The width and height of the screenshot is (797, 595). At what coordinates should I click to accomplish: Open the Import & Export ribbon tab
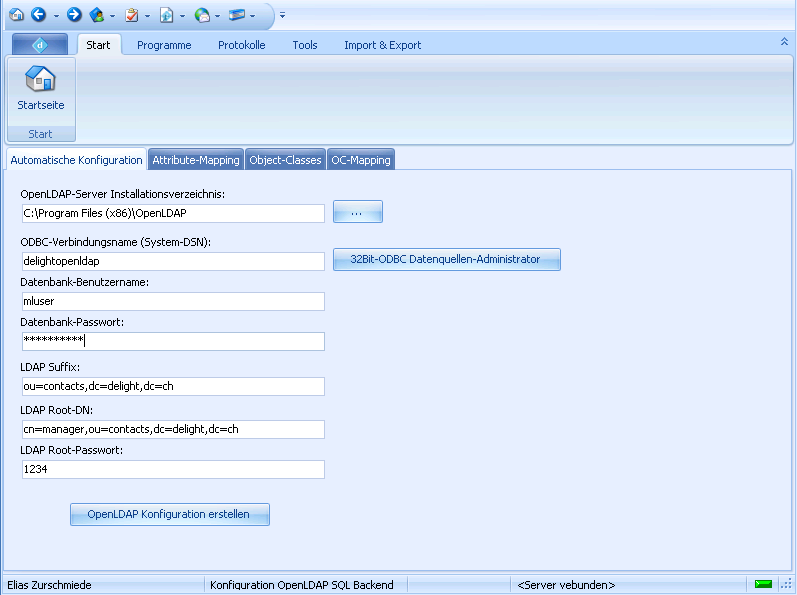pyautogui.click(x=383, y=45)
